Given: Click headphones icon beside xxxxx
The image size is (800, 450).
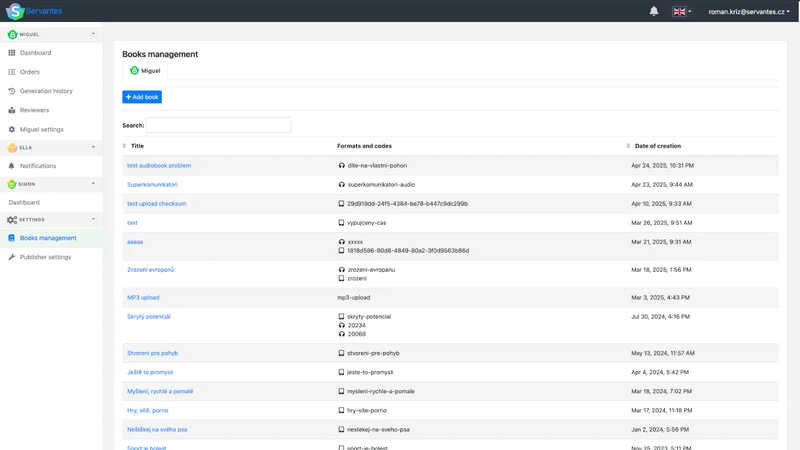Looking at the screenshot, I should click(x=341, y=242).
